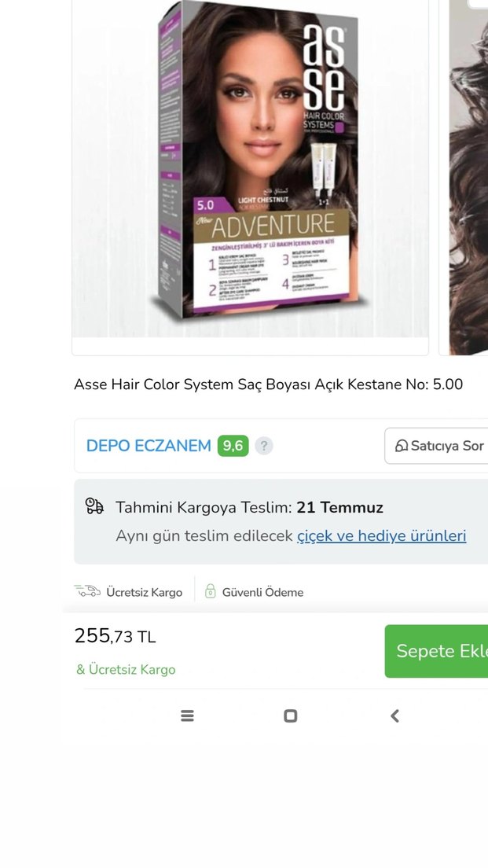Click the headset icon in Satıcıya Sor
The image size is (488, 868).
pyautogui.click(x=401, y=446)
